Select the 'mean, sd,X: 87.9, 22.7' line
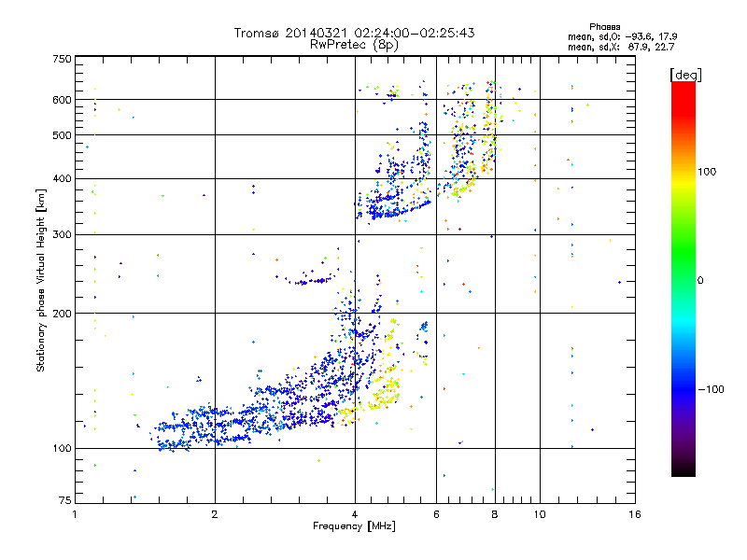The image size is (747, 560). click(621, 47)
